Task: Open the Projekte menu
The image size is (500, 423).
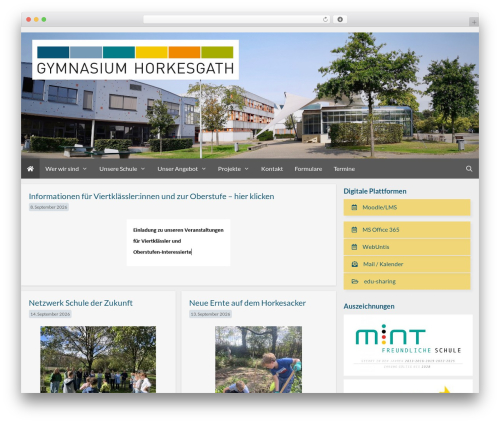Action: coord(229,169)
